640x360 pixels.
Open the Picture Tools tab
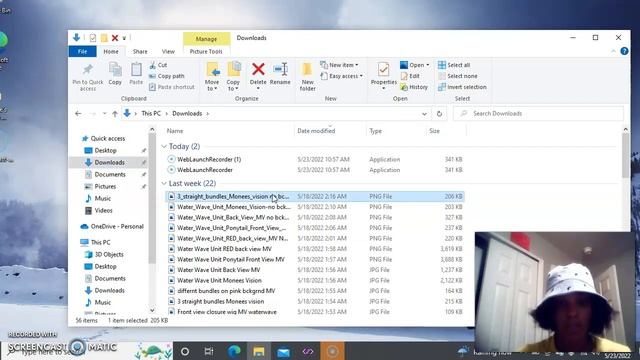(x=206, y=51)
